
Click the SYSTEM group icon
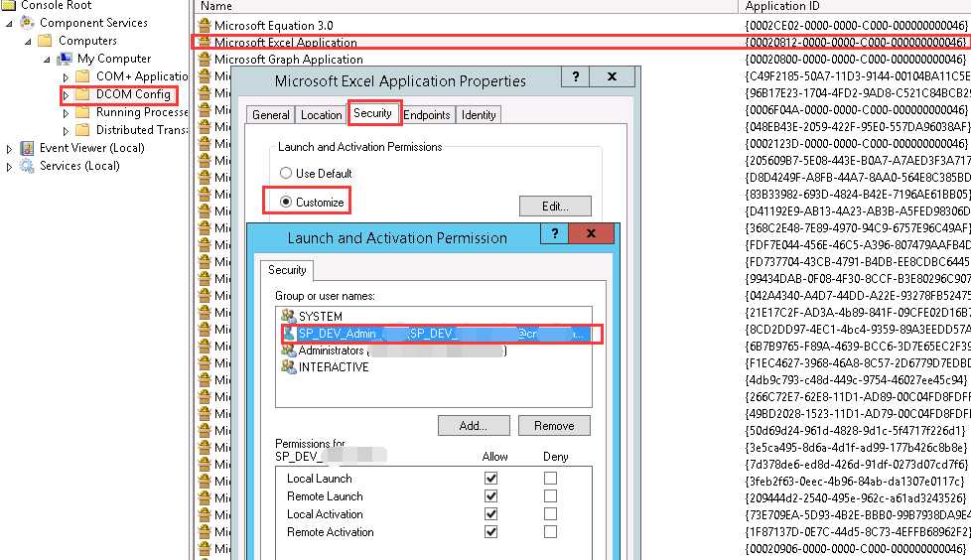[289, 316]
